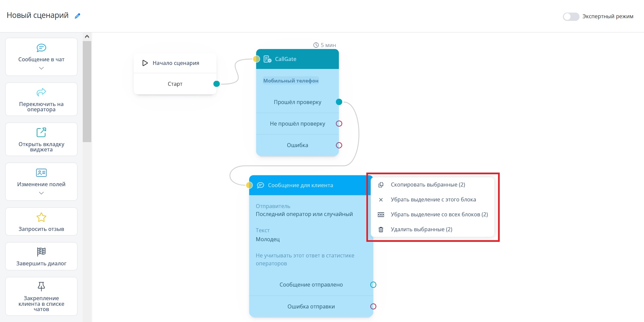The width and height of the screenshot is (644, 322).
Task: Click Не учитывать этот ответ в статистике
Action: coord(305,259)
